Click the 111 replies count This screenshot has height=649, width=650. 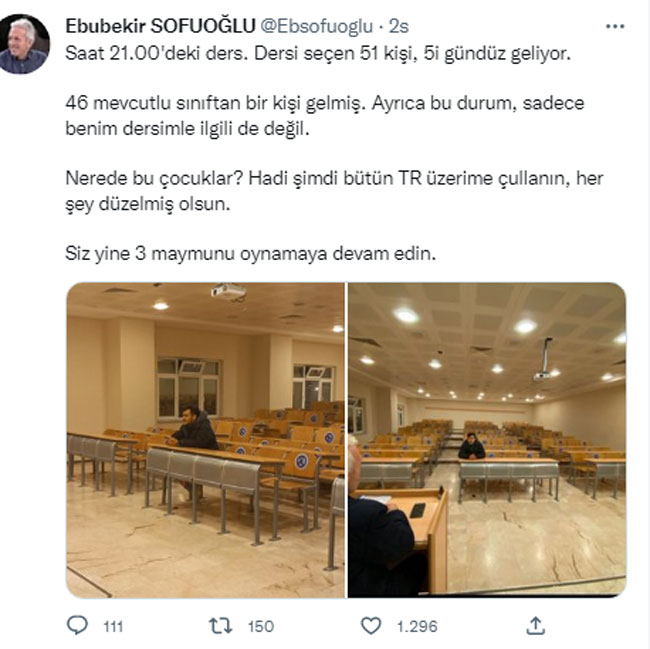click(113, 626)
